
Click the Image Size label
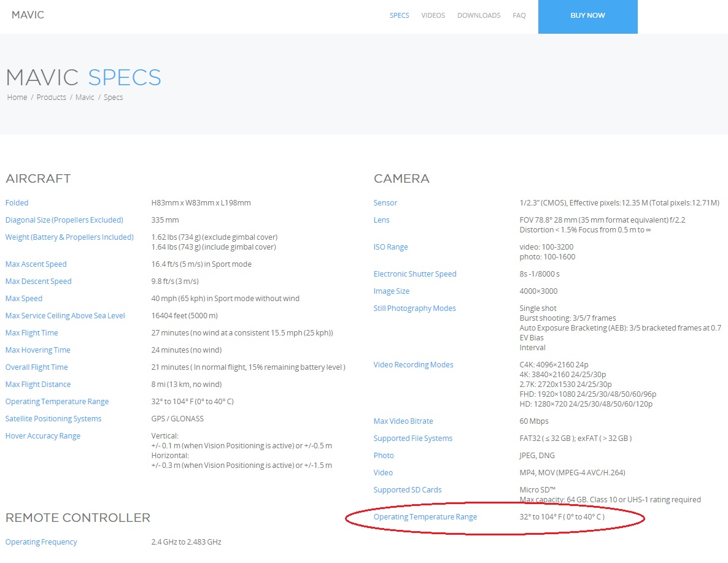(x=392, y=291)
